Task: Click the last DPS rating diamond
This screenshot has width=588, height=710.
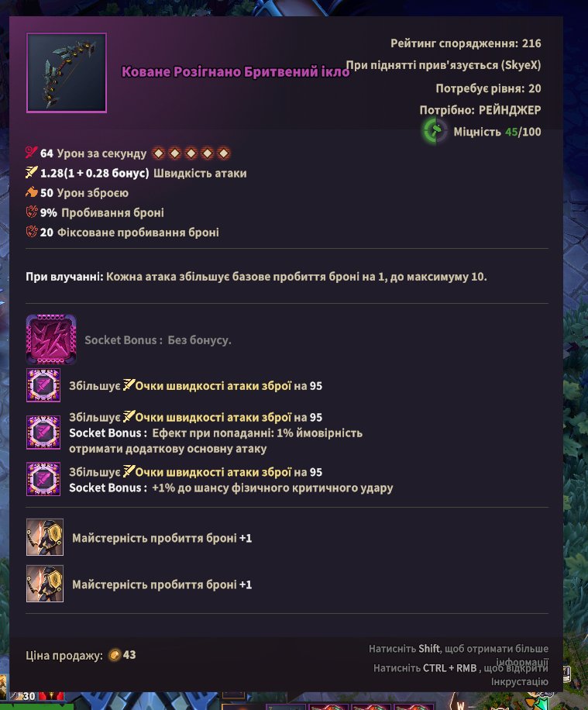Action: pyautogui.click(x=224, y=153)
